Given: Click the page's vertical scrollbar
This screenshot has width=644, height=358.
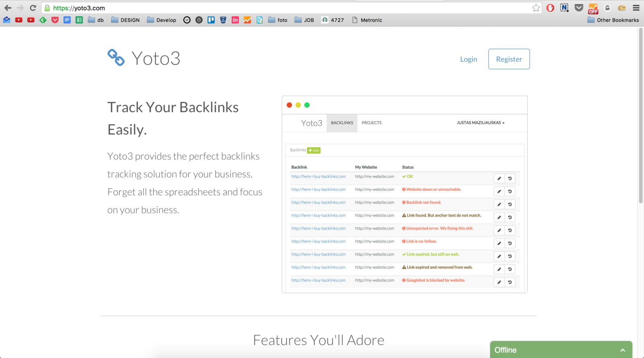Looking at the screenshot, I should [641, 116].
